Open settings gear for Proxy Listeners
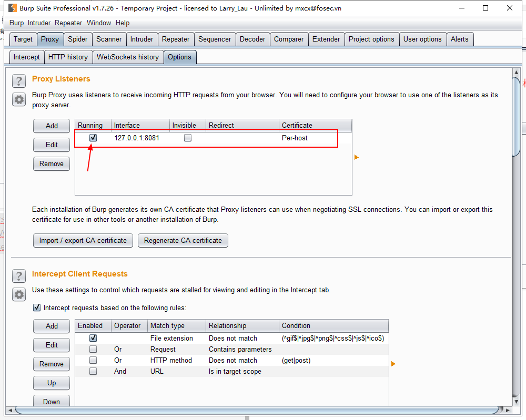 19,99
